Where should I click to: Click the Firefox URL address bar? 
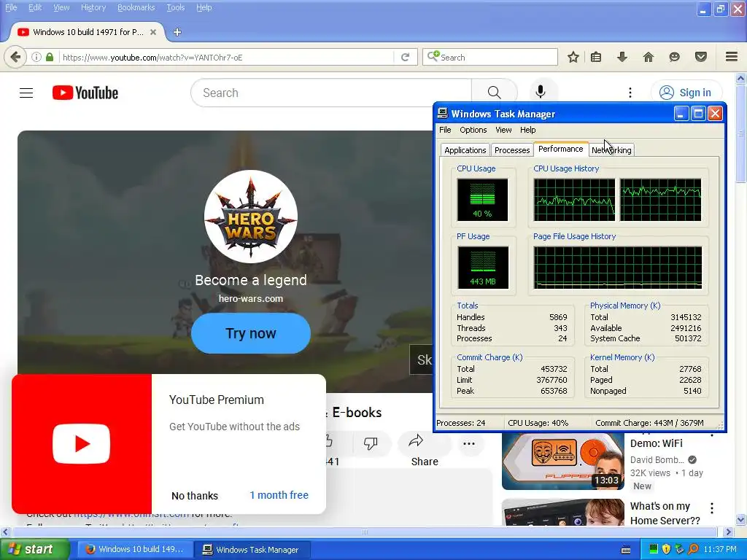pos(227,57)
